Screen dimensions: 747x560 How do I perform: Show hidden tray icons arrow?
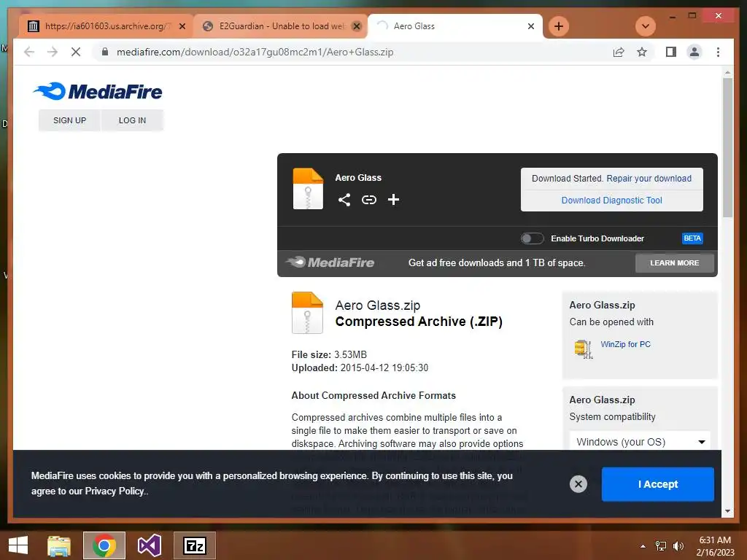(643, 546)
